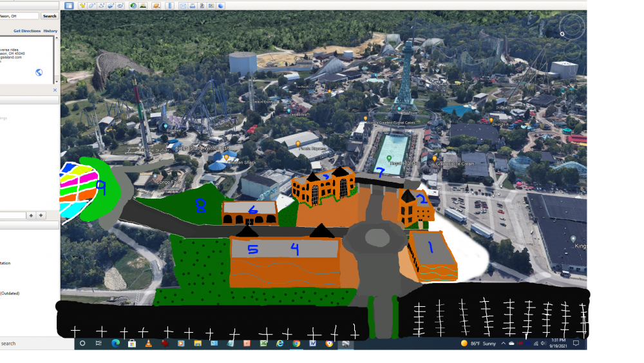
Task: Click the Search button
Action: pyautogui.click(x=50, y=16)
